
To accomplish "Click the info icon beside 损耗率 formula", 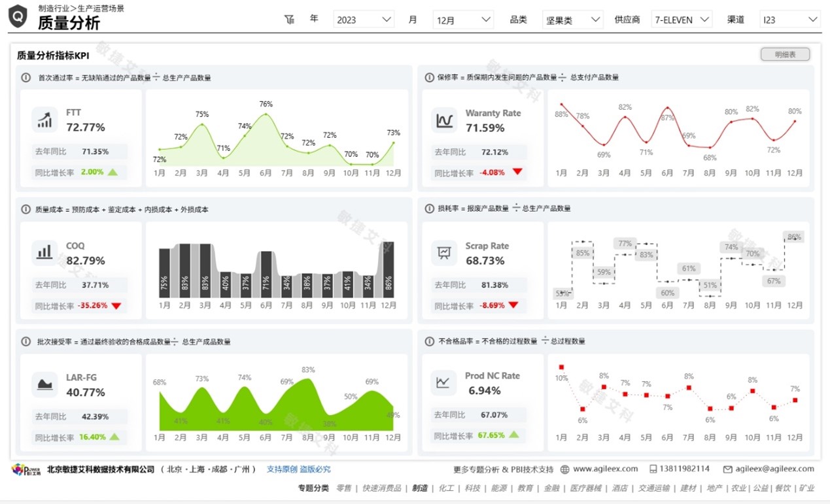I will pyautogui.click(x=429, y=209).
